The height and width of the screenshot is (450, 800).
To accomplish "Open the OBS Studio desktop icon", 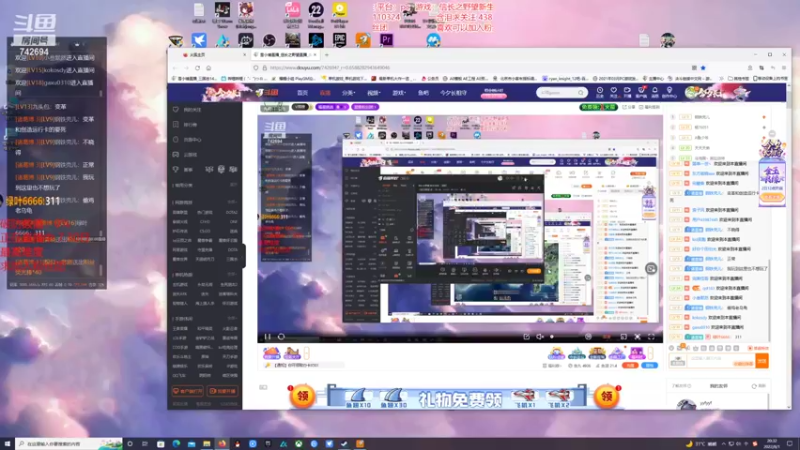I will click(269, 40).
